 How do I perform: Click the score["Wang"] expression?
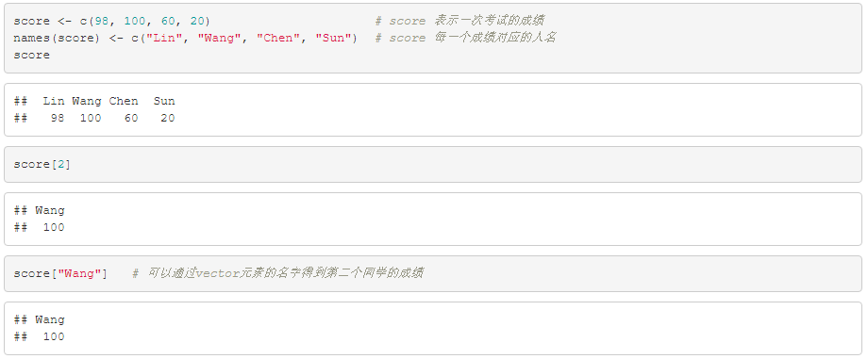(x=61, y=274)
